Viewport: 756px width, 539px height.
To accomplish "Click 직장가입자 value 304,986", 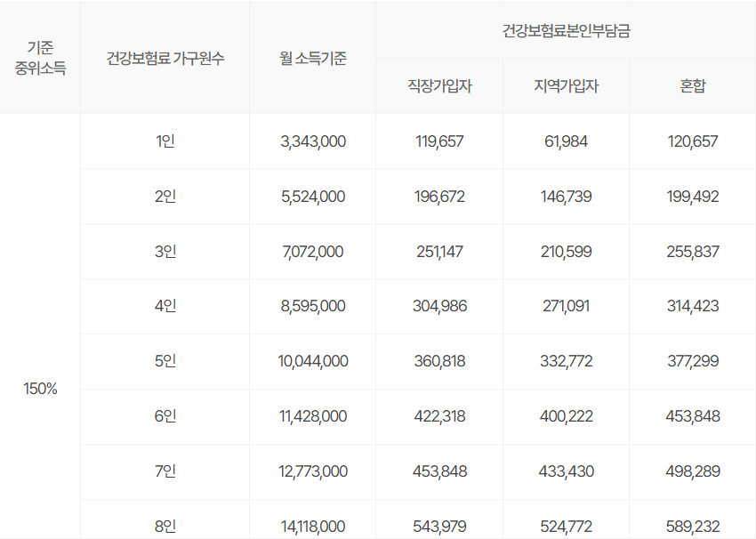I will [439, 306].
